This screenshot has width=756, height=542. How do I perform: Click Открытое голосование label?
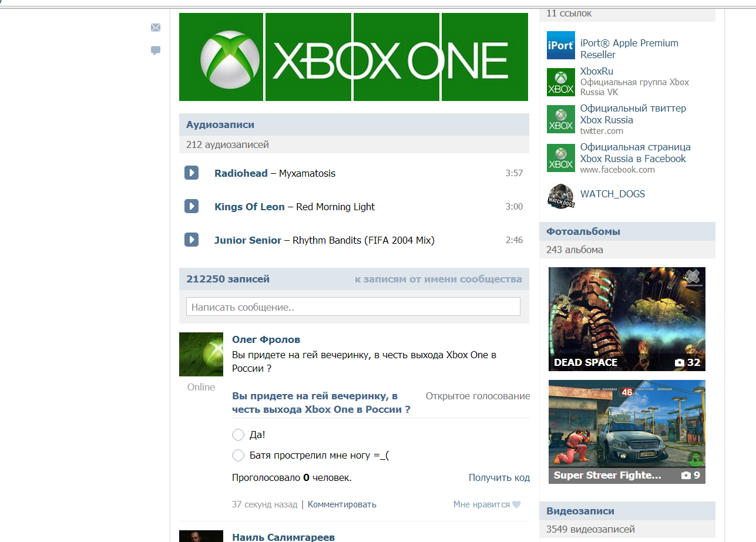(478, 396)
